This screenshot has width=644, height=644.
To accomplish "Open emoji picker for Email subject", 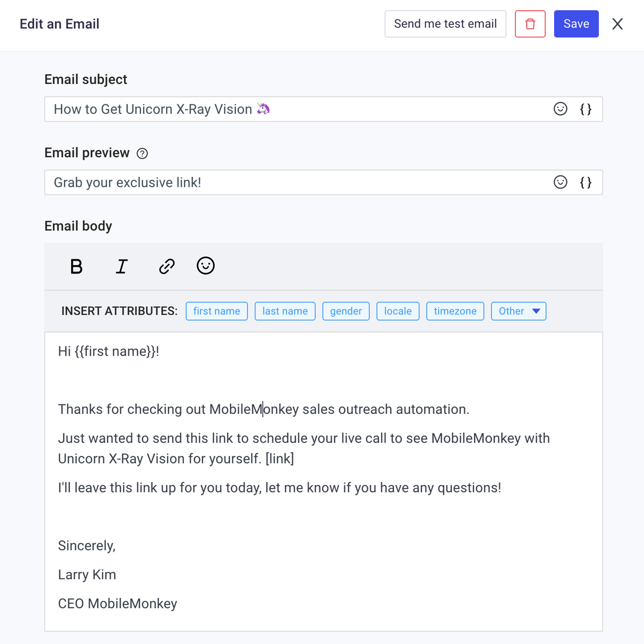I will 560,109.
